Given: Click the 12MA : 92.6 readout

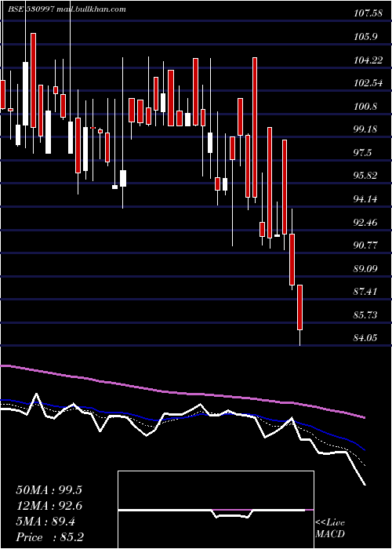Looking at the screenshot, I should pyautogui.click(x=49, y=506).
